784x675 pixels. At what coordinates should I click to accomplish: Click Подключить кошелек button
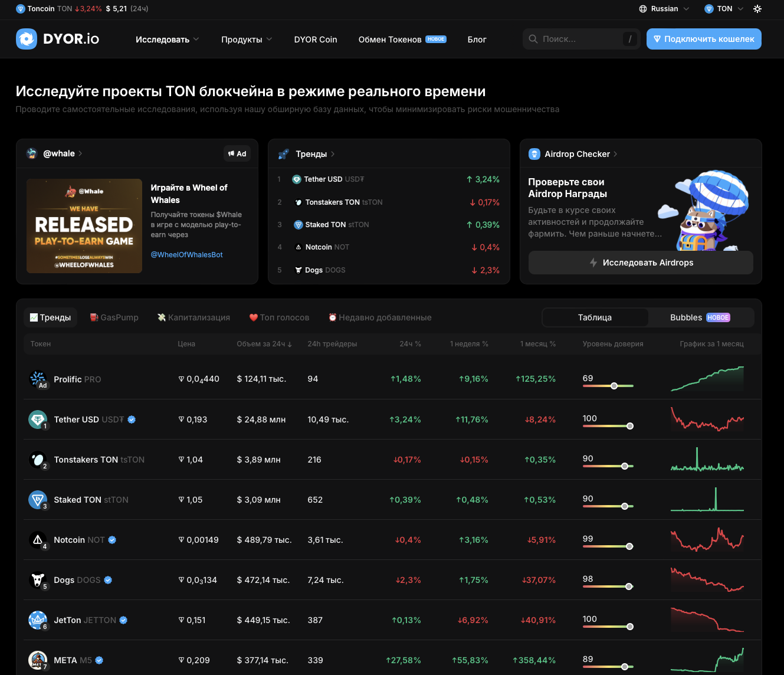[704, 39]
